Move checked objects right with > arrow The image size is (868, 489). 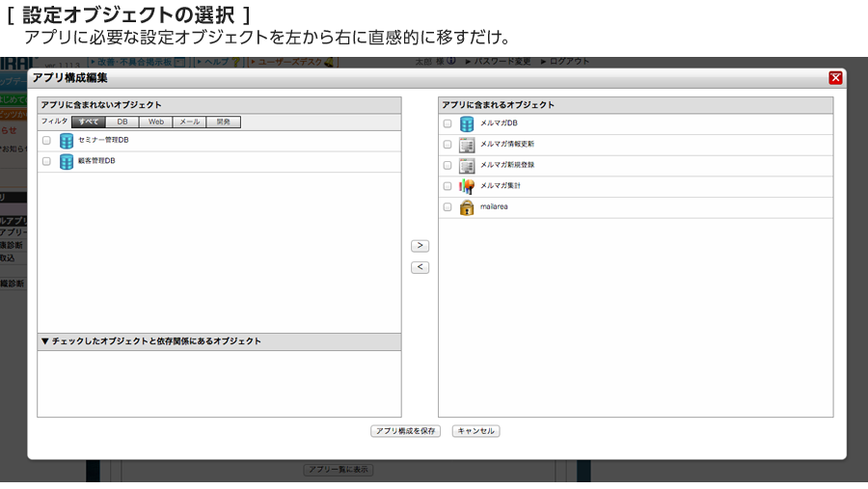pyautogui.click(x=420, y=246)
